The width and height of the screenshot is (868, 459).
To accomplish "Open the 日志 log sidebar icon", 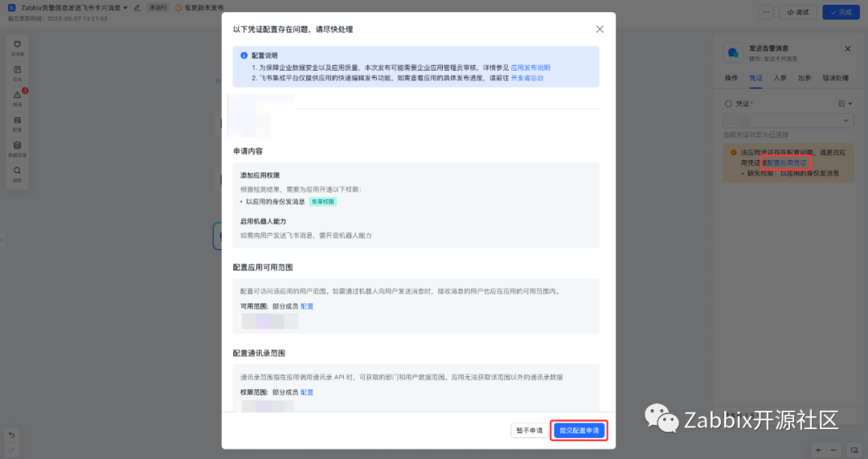I will [17, 72].
